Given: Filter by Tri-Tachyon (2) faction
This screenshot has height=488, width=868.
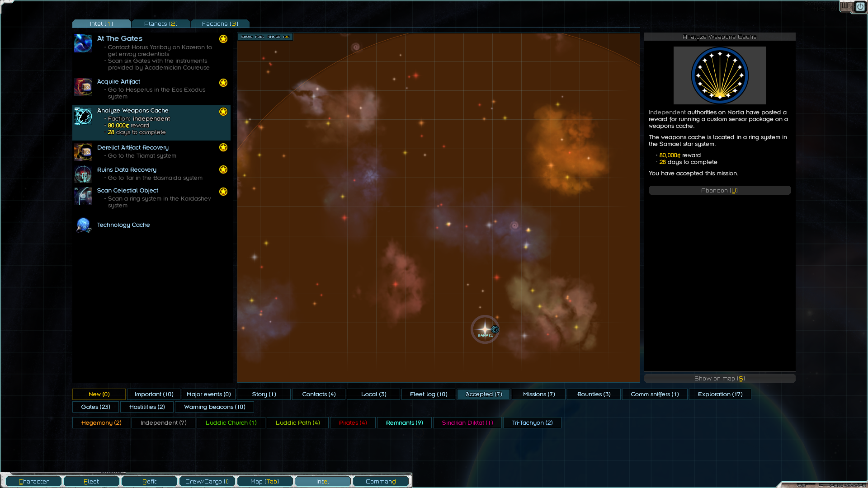Looking at the screenshot, I should pos(532,422).
